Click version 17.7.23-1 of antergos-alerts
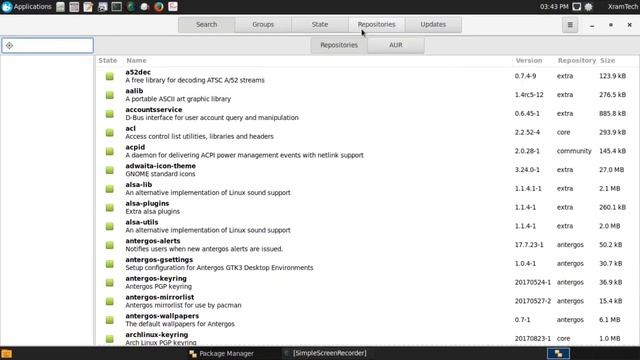The height and width of the screenshot is (360, 640). point(529,245)
